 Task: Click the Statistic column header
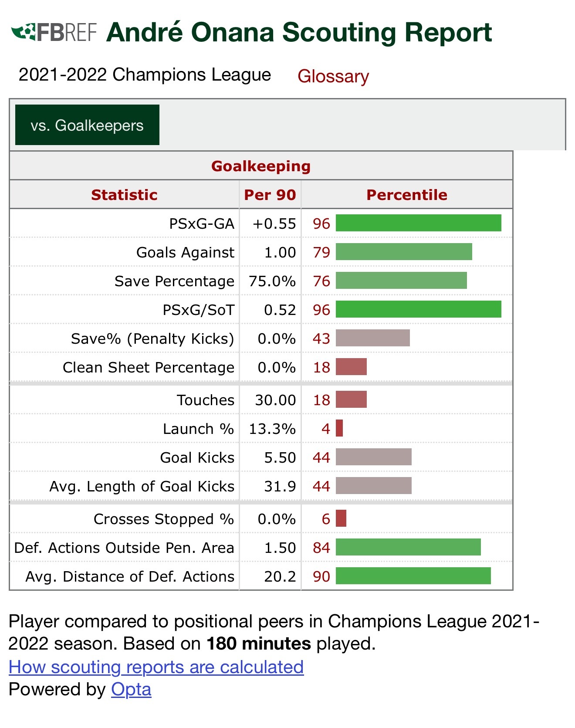point(124,195)
